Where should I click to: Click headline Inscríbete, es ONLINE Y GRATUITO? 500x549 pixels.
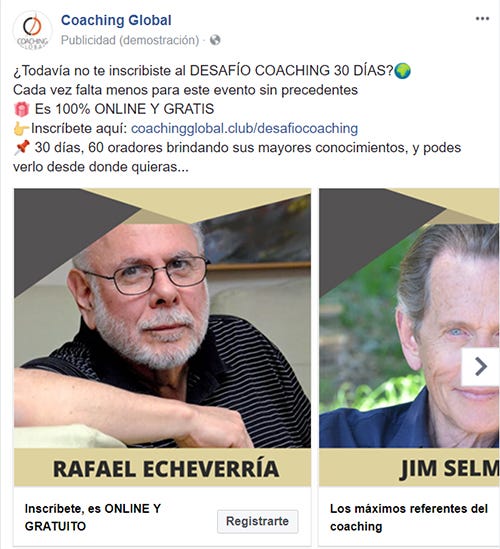pos(93,517)
